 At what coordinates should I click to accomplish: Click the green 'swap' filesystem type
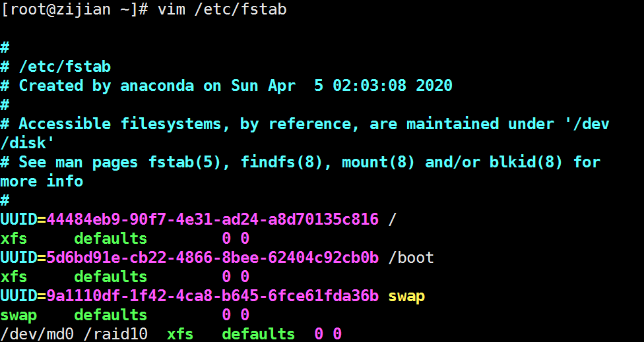point(18,316)
